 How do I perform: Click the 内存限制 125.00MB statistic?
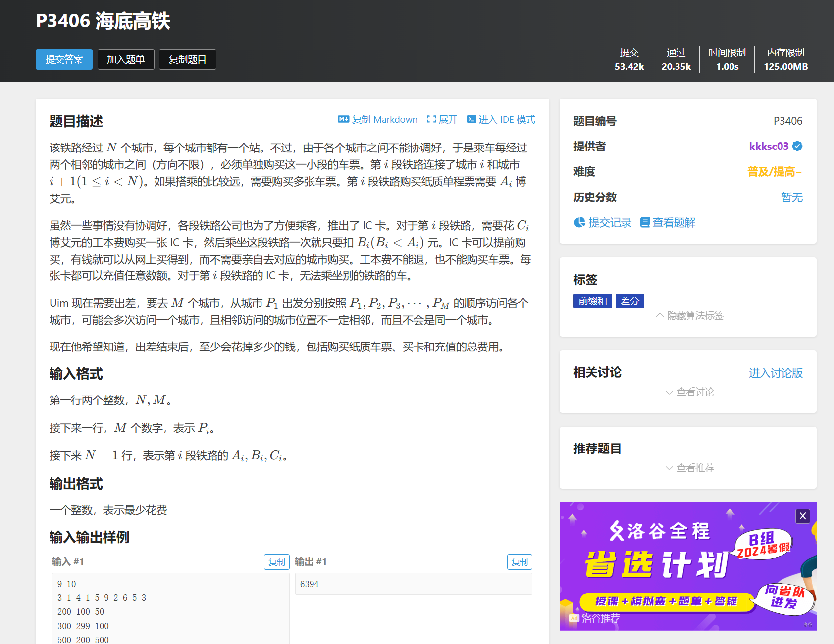(785, 59)
